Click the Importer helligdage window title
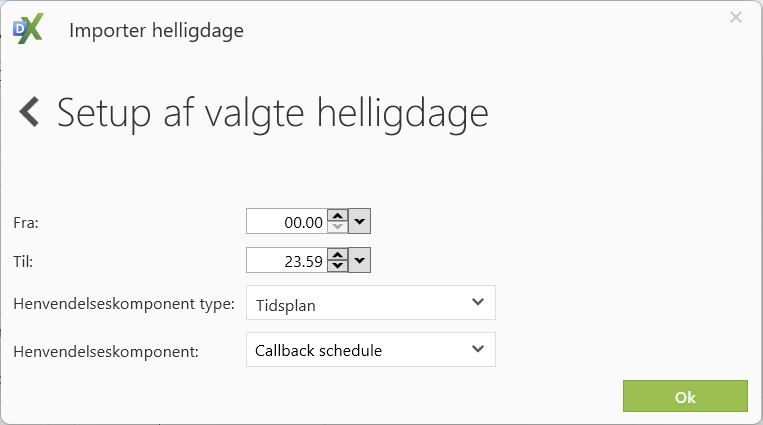Screen dimensions: 763x425 (156, 30)
